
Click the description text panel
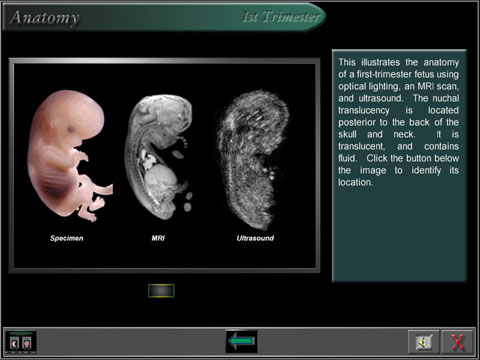click(x=399, y=166)
